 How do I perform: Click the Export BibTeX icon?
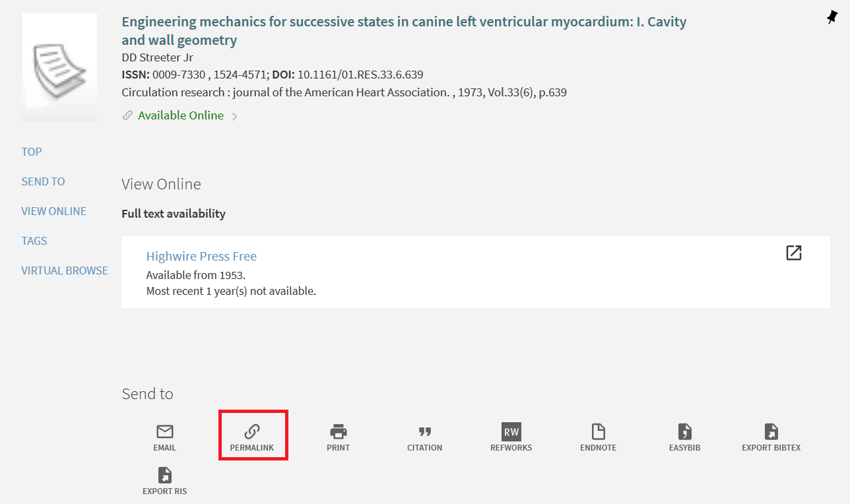(771, 432)
